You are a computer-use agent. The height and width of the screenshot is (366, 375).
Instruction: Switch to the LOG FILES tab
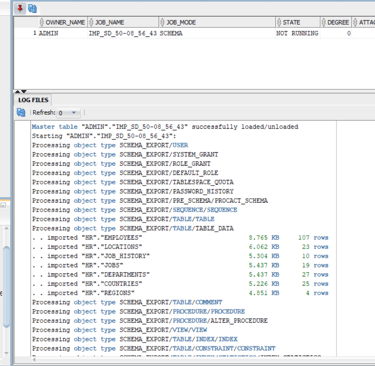[x=33, y=100]
